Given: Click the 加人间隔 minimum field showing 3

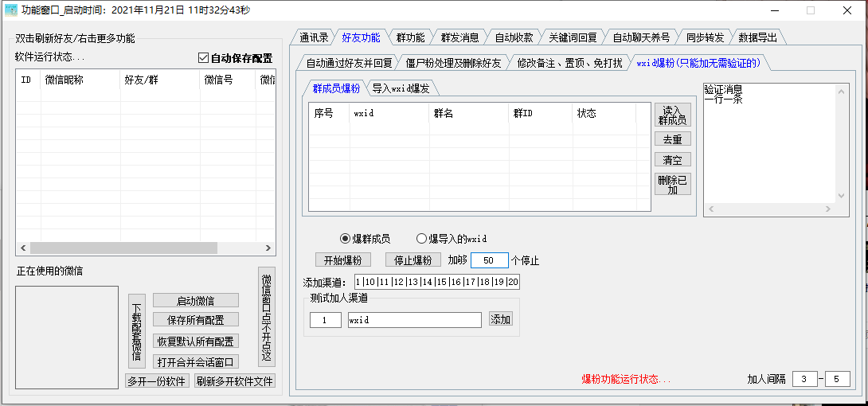Looking at the screenshot, I should click(805, 379).
